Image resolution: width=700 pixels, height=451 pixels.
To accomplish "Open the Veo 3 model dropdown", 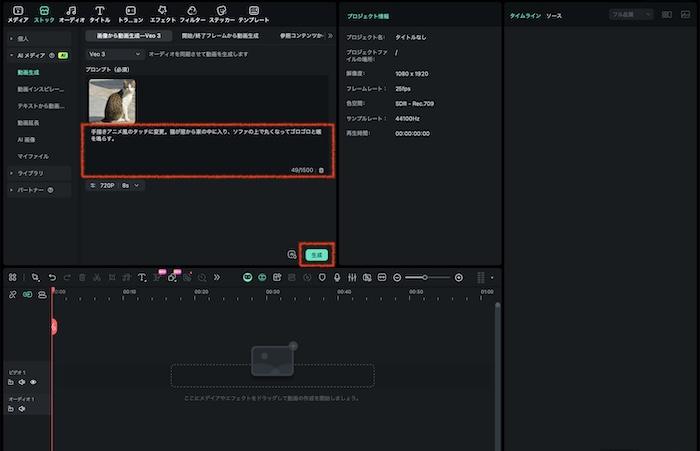I will (x=115, y=53).
